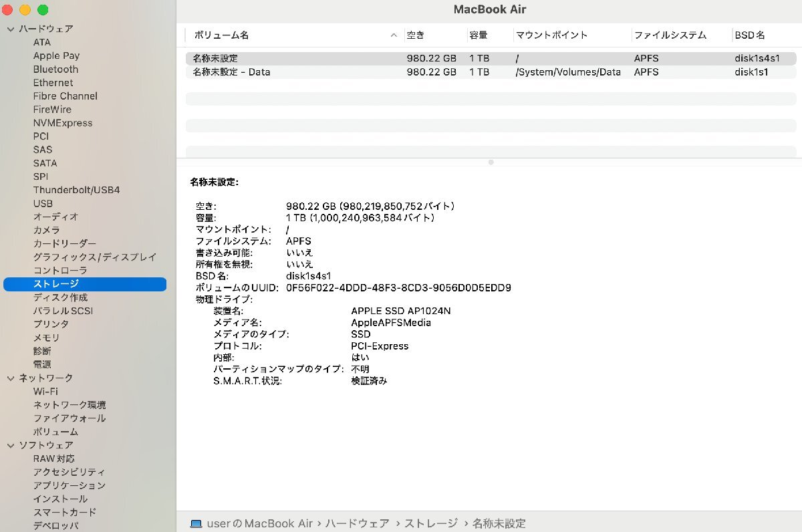Collapse the ネットワーク section
This screenshot has width=802, height=532.
pyautogui.click(x=10, y=378)
